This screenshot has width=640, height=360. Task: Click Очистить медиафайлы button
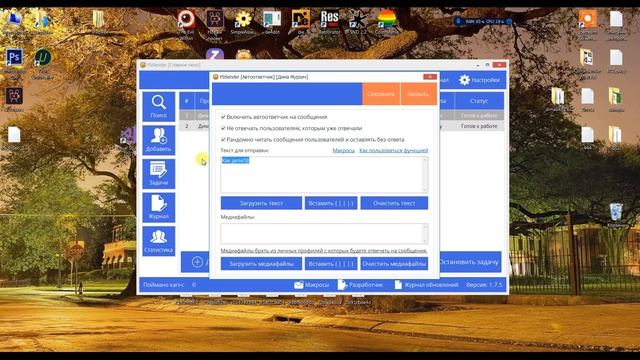tap(394, 264)
